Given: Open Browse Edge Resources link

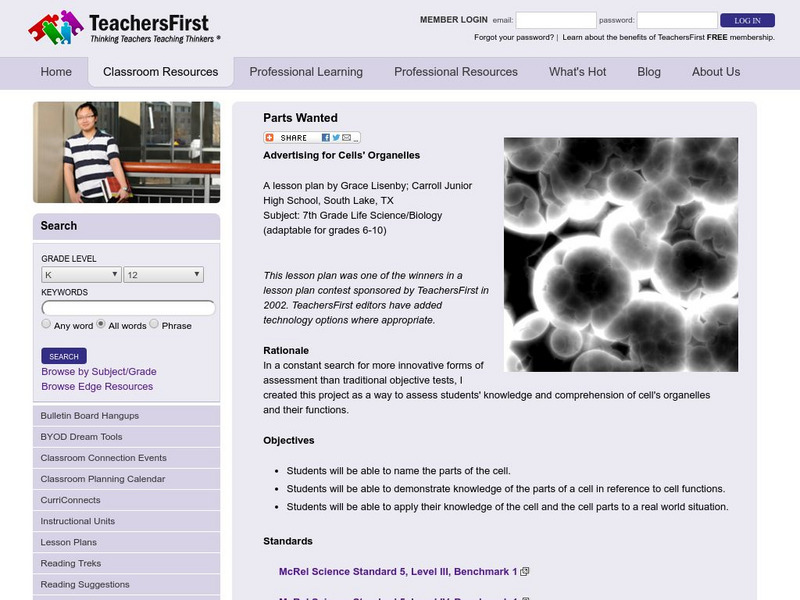Looking at the screenshot, I should [97, 386].
